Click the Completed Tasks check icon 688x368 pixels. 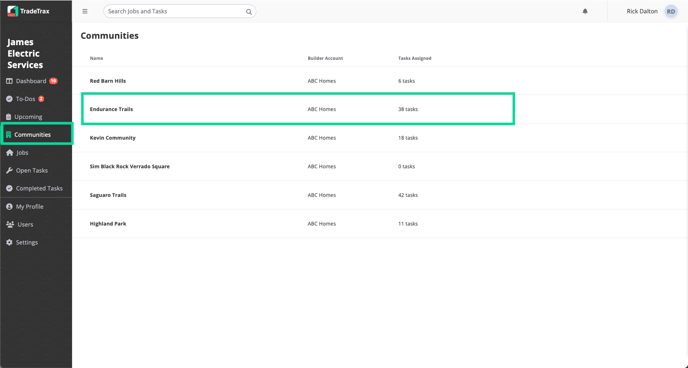point(9,189)
